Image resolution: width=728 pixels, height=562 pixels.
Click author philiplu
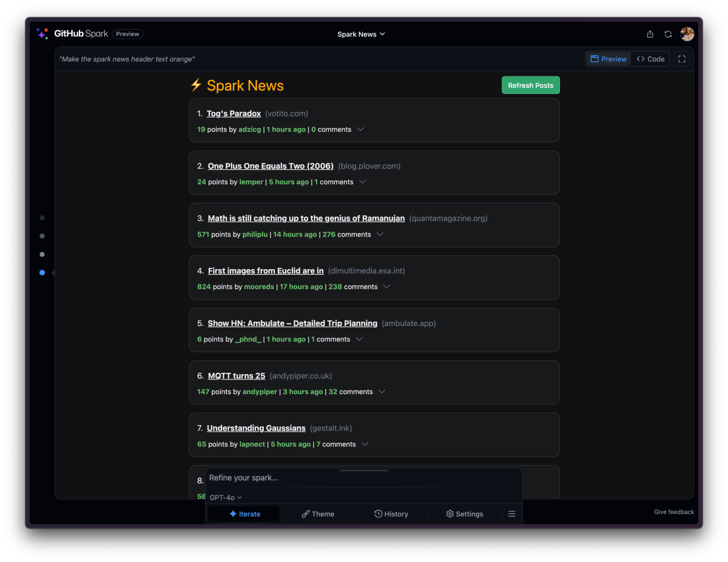tap(255, 235)
